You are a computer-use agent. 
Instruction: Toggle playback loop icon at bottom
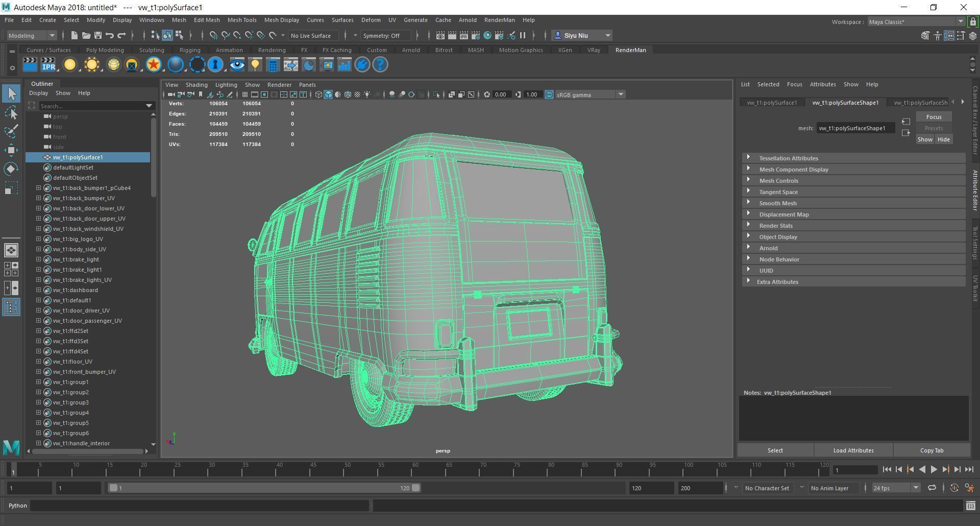coord(932,488)
